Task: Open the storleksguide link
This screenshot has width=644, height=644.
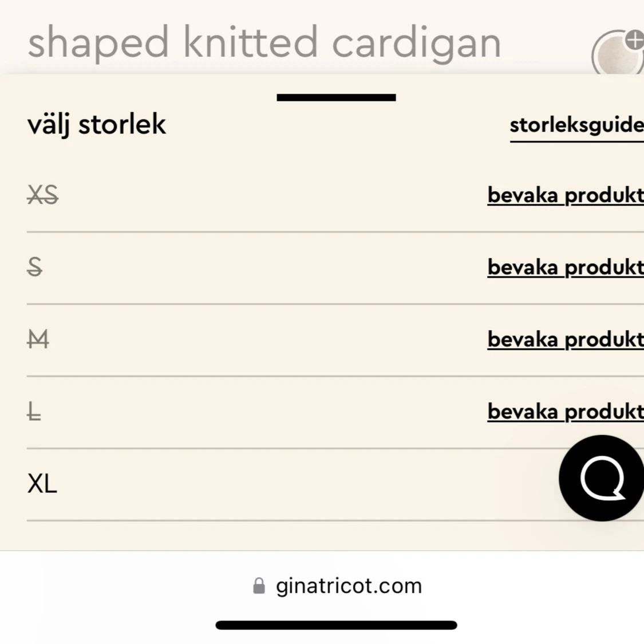Action: click(576, 125)
